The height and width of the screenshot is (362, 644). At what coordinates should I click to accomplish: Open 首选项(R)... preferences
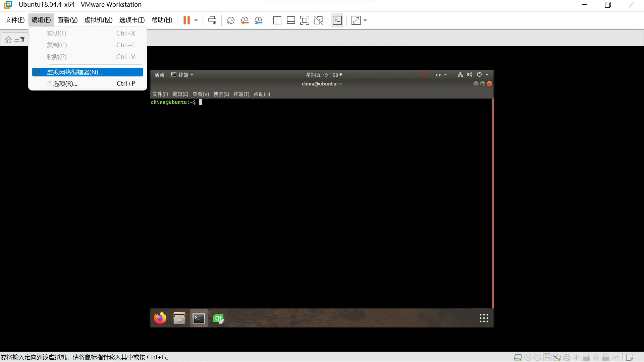coord(88,84)
